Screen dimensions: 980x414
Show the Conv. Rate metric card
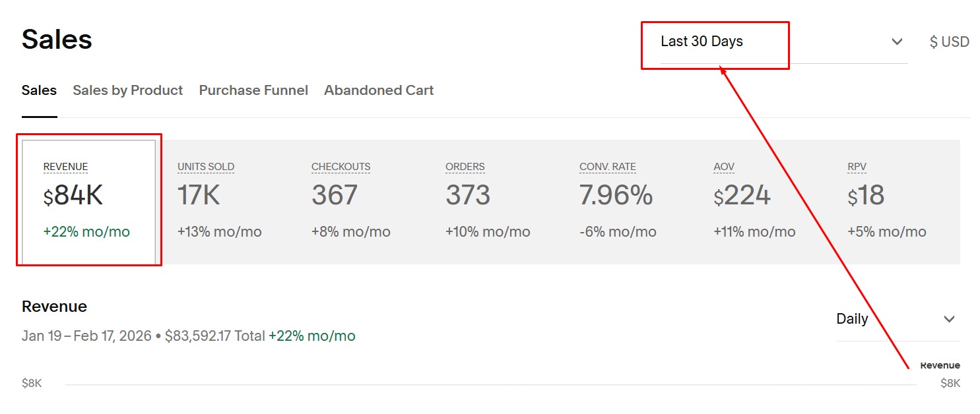coord(625,201)
